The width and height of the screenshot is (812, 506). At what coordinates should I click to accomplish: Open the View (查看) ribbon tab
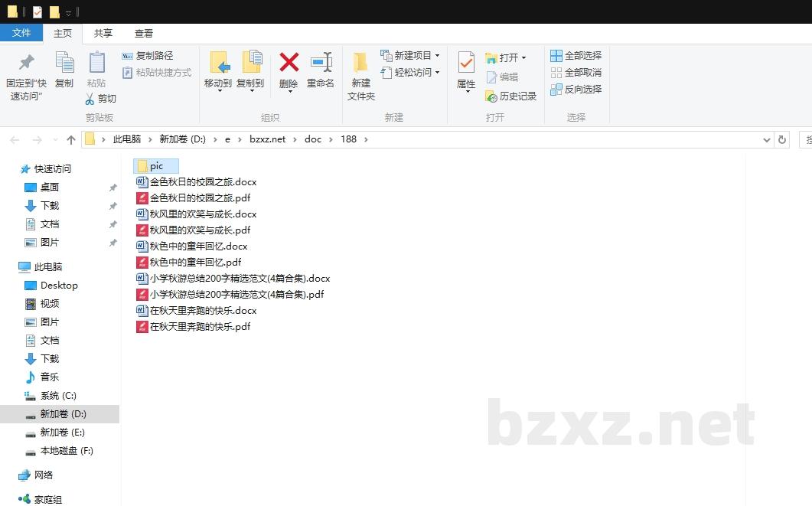[x=144, y=34]
